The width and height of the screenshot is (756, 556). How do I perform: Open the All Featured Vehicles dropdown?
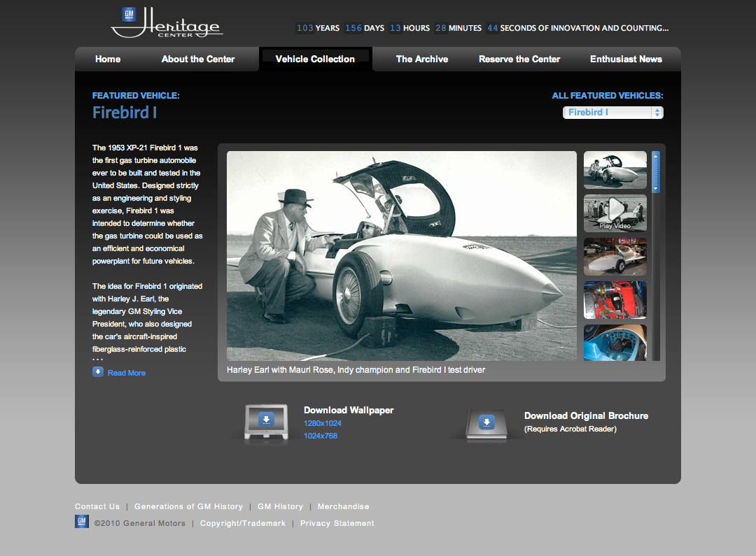[x=612, y=113]
